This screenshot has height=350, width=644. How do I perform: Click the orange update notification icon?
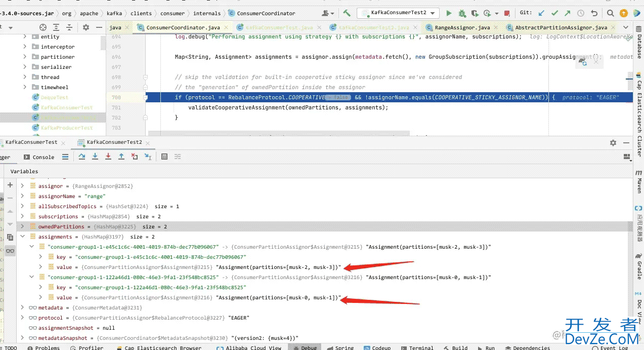click(x=624, y=13)
